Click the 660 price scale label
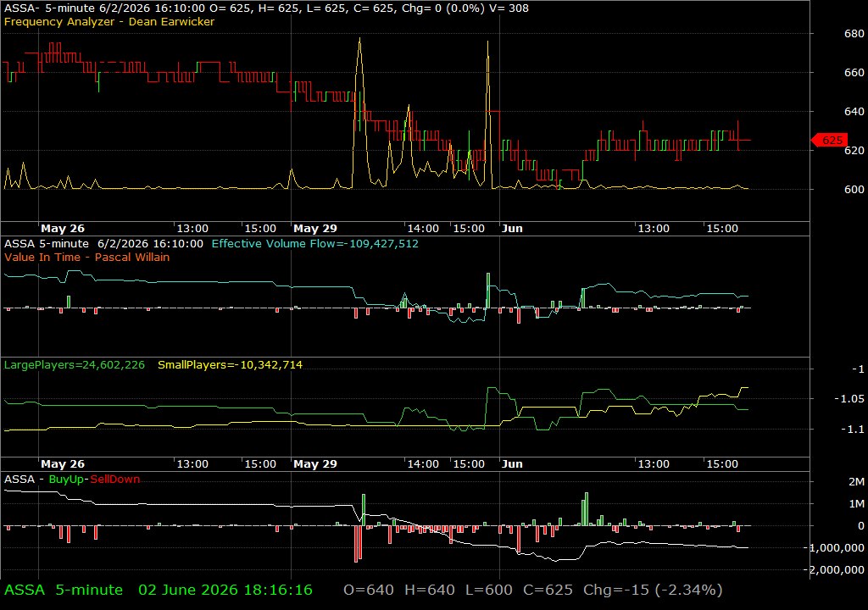 [x=854, y=73]
